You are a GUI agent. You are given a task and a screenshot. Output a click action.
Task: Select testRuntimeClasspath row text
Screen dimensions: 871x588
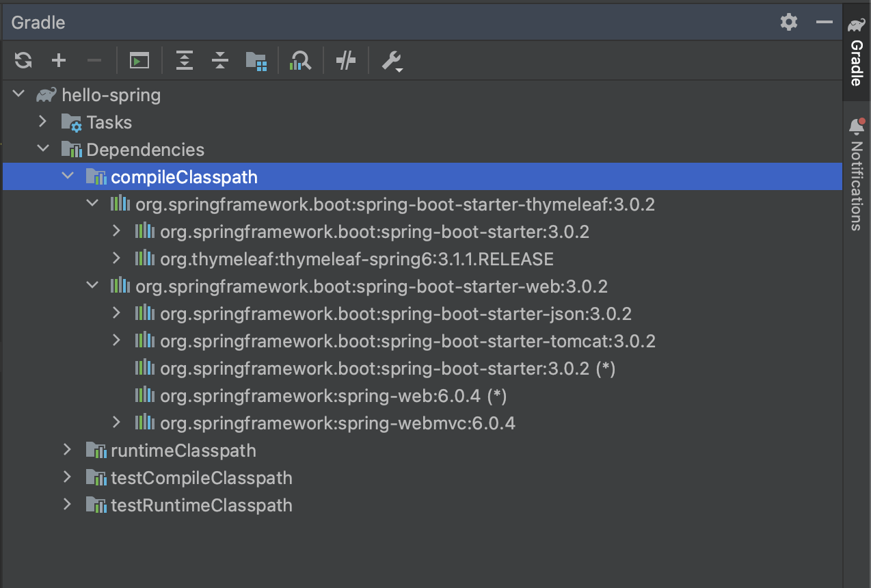click(202, 505)
